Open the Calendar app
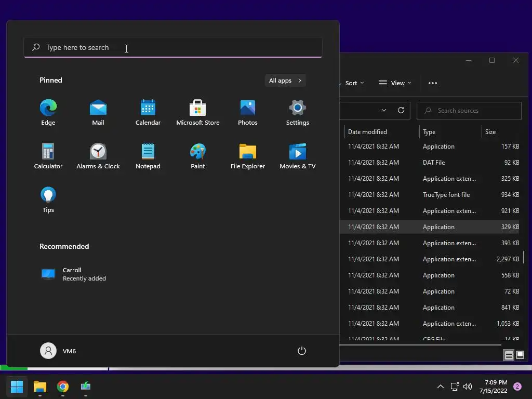Screen dimensions: 532x399 click(148, 112)
